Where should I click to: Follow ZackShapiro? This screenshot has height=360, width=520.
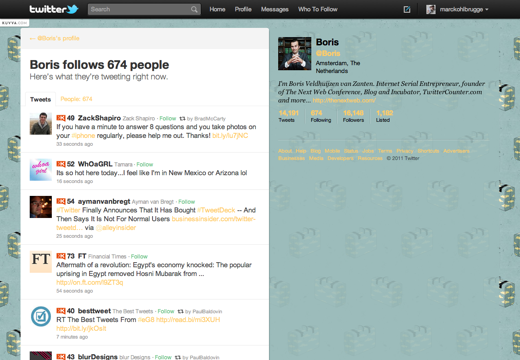(x=168, y=118)
